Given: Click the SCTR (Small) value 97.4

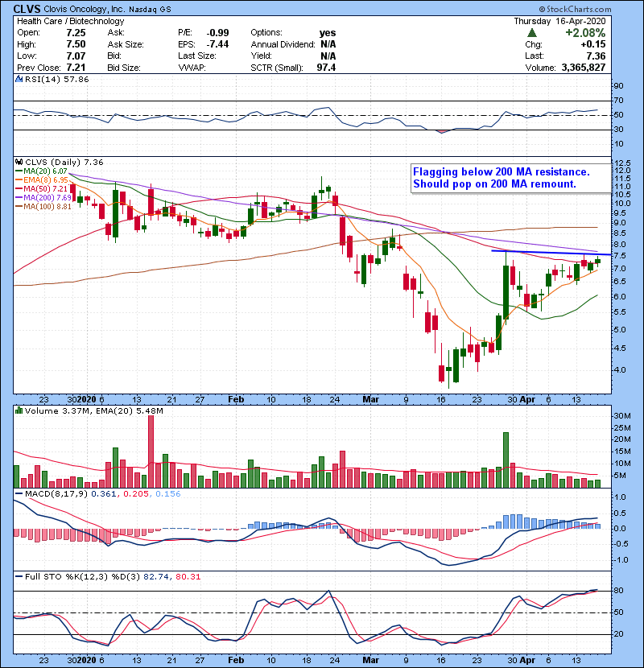Looking at the screenshot, I should coord(326,68).
